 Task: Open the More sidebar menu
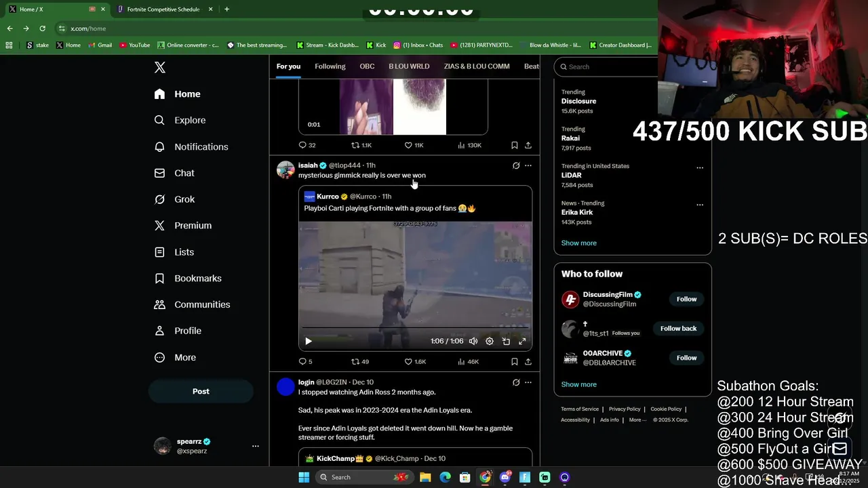click(x=175, y=357)
